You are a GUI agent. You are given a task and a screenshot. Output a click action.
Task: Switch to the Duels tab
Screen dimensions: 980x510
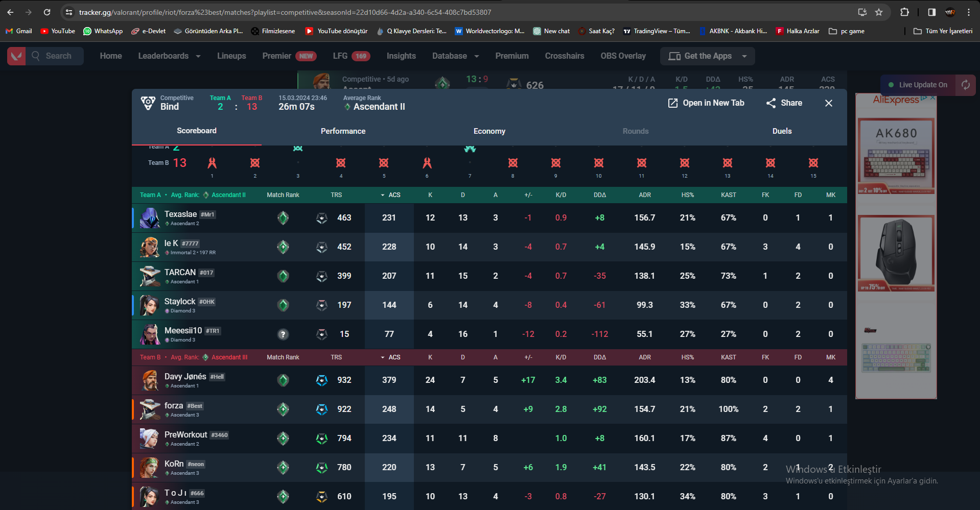pyautogui.click(x=782, y=131)
